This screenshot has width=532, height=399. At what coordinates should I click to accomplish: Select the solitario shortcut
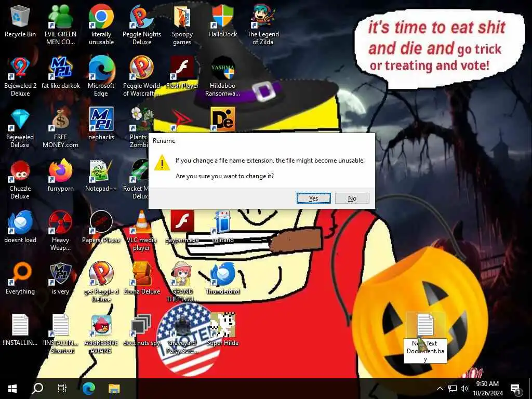click(x=222, y=227)
